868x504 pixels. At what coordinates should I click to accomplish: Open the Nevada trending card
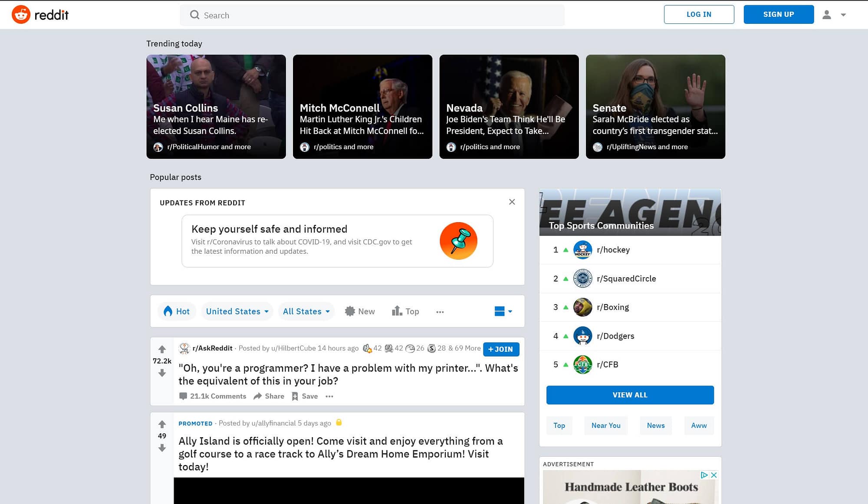509,107
